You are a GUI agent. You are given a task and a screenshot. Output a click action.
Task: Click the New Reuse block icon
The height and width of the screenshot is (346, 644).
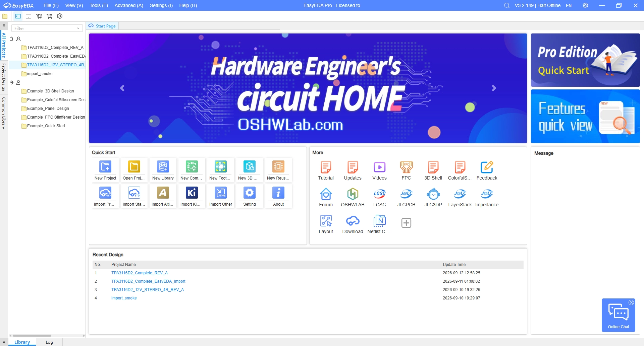[x=278, y=166]
